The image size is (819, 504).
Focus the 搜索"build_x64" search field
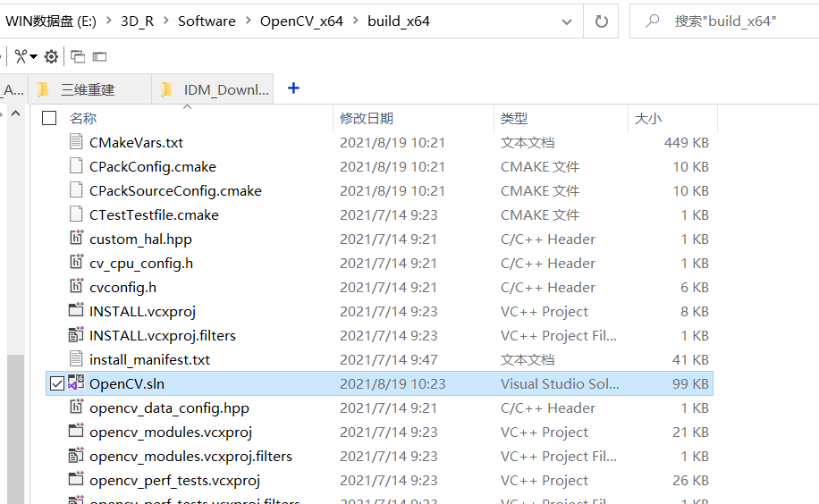tap(726, 21)
